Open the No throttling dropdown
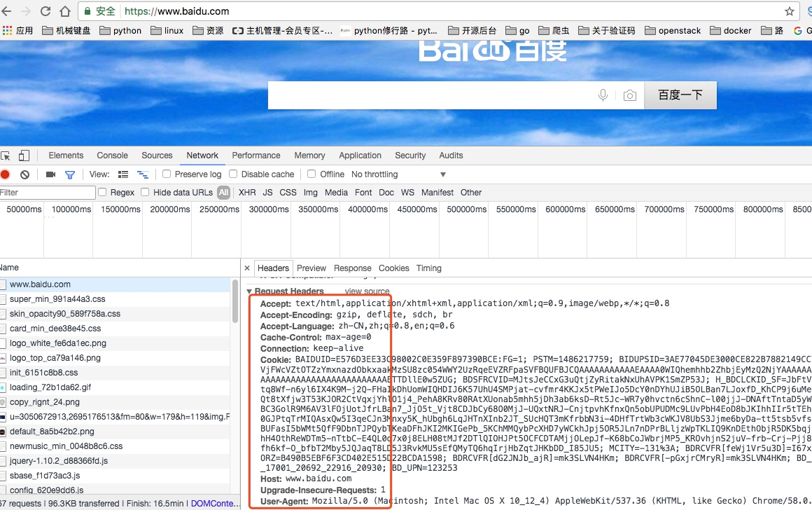The height and width of the screenshot is (510, 812). [x=398, y=174]
